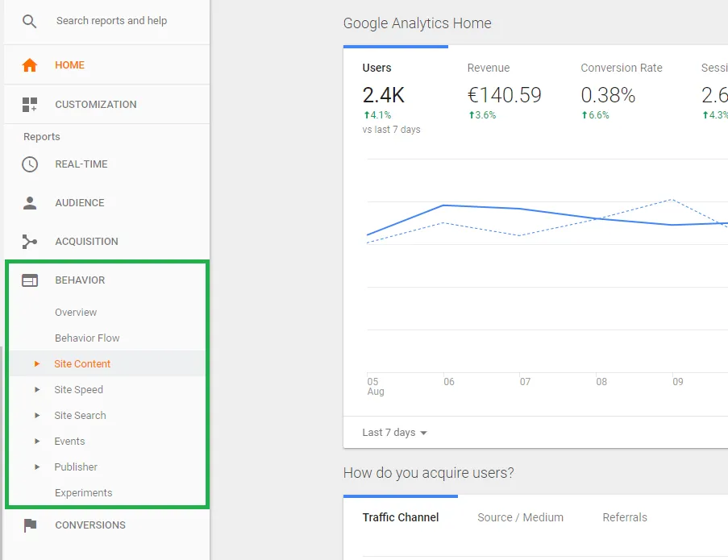Click the 'How do you acquire users?' heading
The width and height of the screenshot is (728, 560).
point(429,473)
